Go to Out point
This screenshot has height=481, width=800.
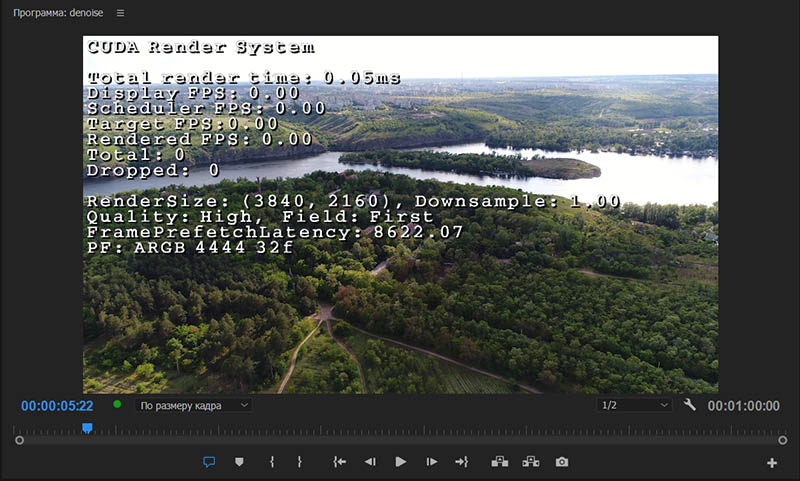coord(461,462)
